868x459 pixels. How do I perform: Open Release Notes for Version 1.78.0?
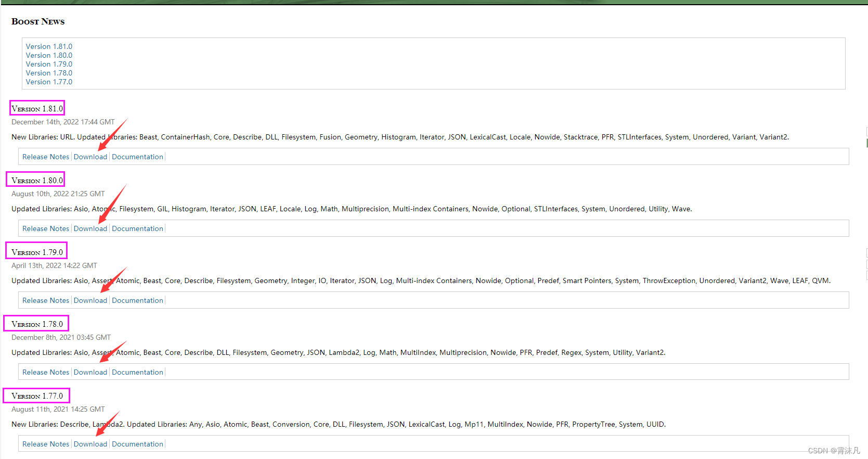coord(46,372)
